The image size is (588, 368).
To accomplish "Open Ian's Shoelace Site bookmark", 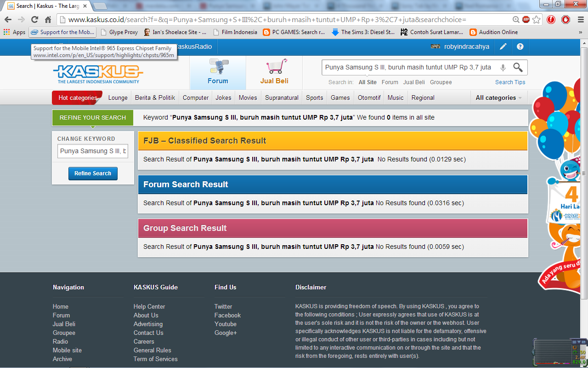I will point(175,32).
